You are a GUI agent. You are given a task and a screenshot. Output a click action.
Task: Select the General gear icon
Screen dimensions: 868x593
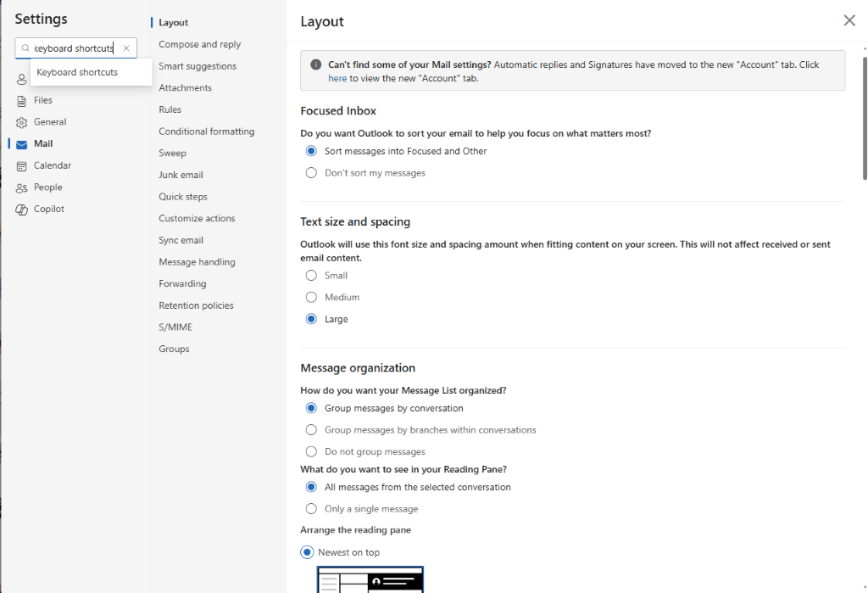coord(20,121)
